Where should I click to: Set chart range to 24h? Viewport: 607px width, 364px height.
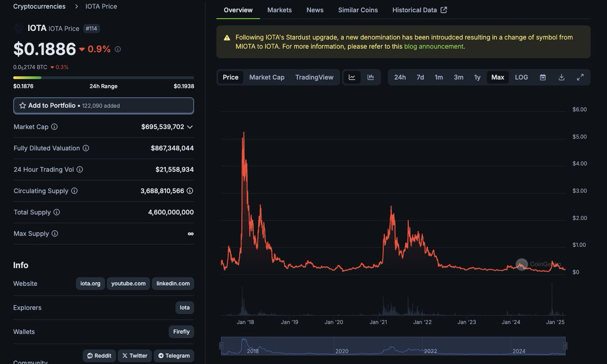pos(400,77)
